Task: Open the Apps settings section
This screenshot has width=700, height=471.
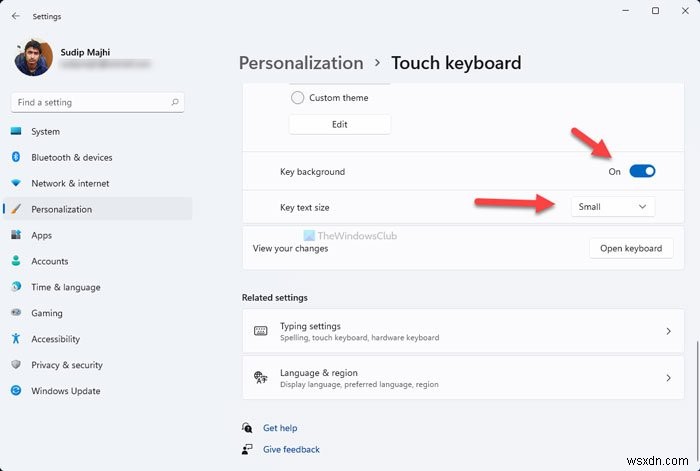Action: [42, 235]
